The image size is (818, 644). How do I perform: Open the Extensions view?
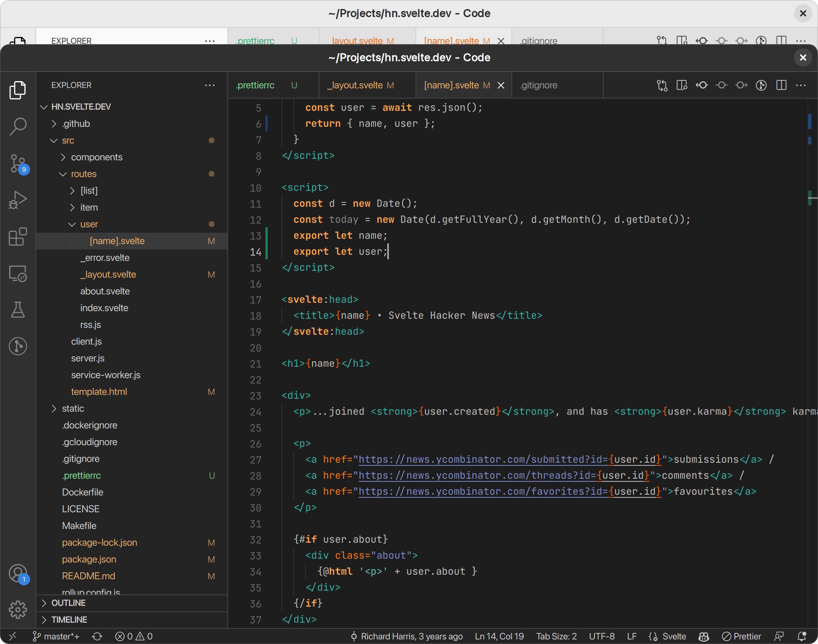[18, 237]
